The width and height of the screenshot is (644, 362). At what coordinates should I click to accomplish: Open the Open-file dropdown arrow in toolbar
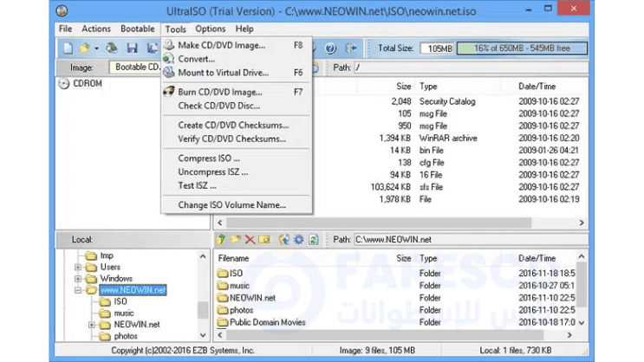click(96, 48)
